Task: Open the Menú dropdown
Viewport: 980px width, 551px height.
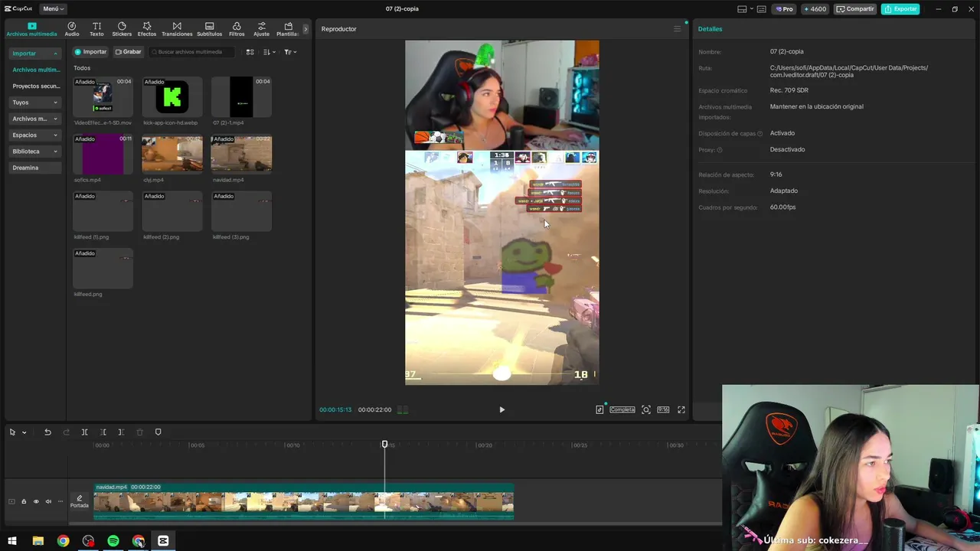Action: [53, 9]
